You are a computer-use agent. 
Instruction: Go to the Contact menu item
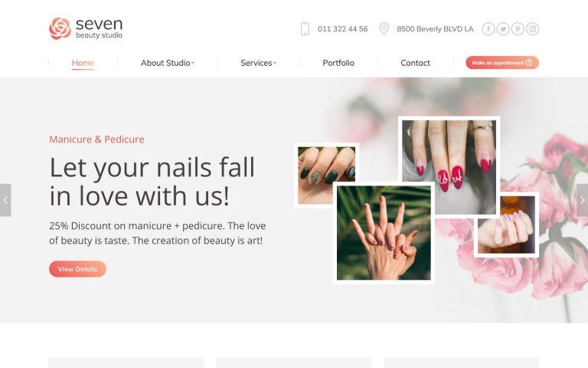tap(415, 63)
